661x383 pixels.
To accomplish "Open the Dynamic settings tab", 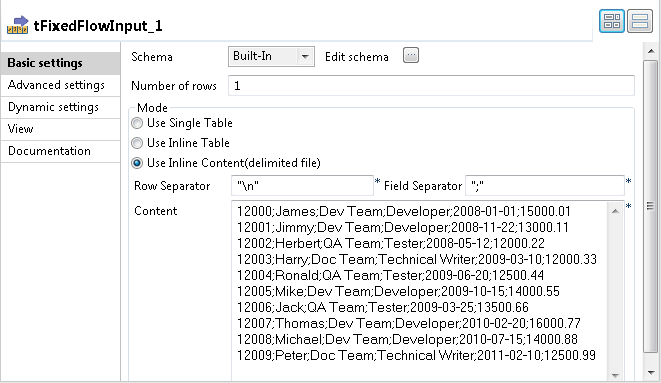I will point(60,107).
